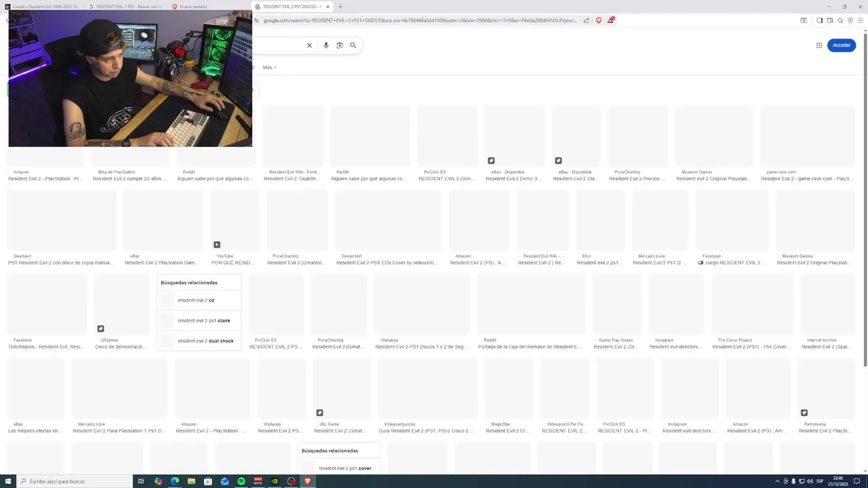Open Brave Shields lion icon
The height and width of the screenshot is (488, 868).
tap(599, 20)
